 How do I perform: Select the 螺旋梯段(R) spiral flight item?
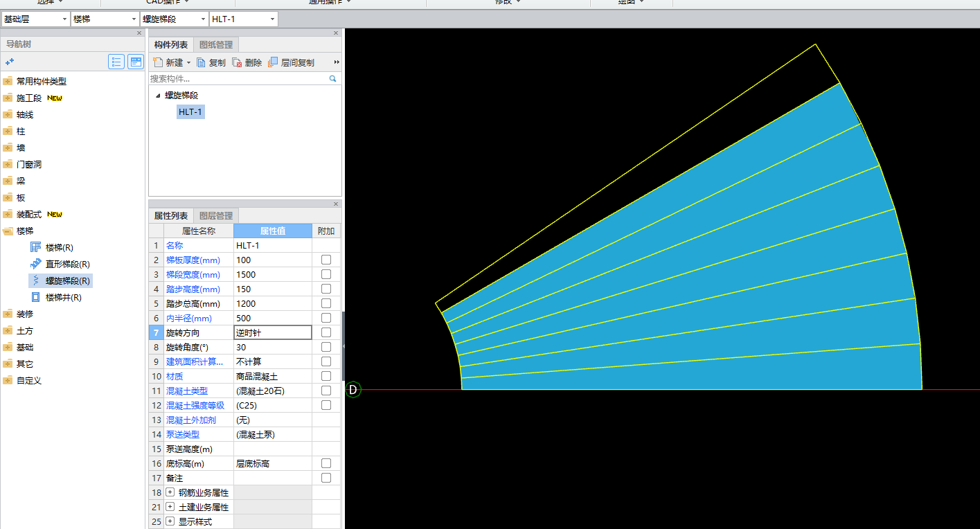point(60,280)
